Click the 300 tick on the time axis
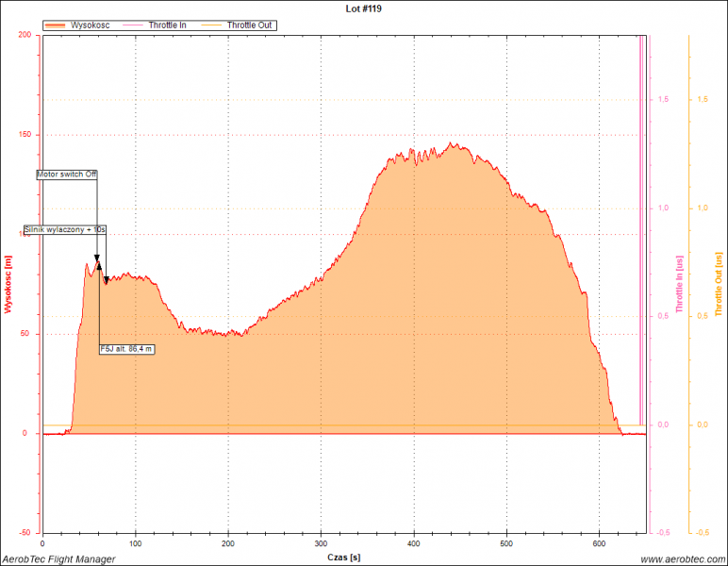Viewport: 728px width, 566px height. click(x=321, y=544)
